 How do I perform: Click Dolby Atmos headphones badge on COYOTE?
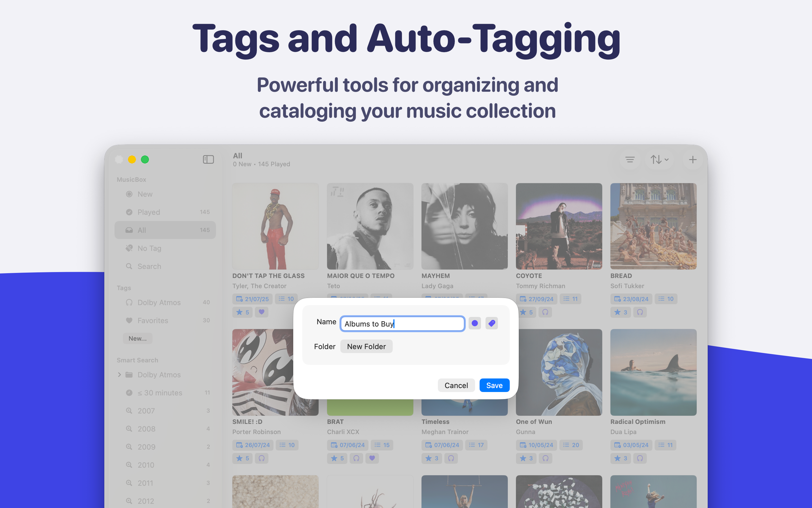(x=545, y=312)
